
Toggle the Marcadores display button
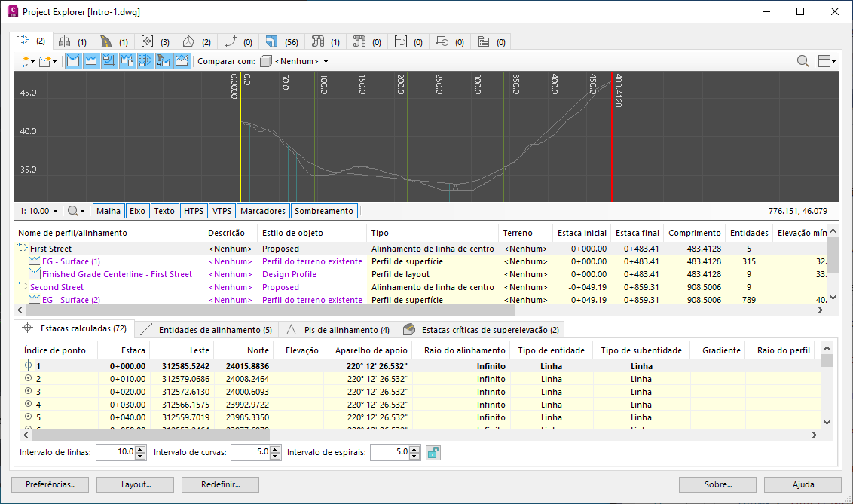(x=263, y=211)
